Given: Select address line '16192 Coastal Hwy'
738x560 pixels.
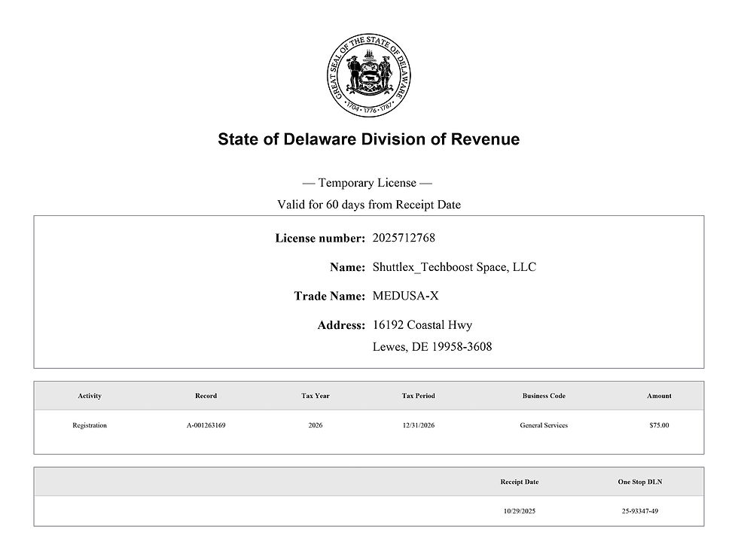Looking at the screenshot, I should pyautogui.click(x=422, y=325).
